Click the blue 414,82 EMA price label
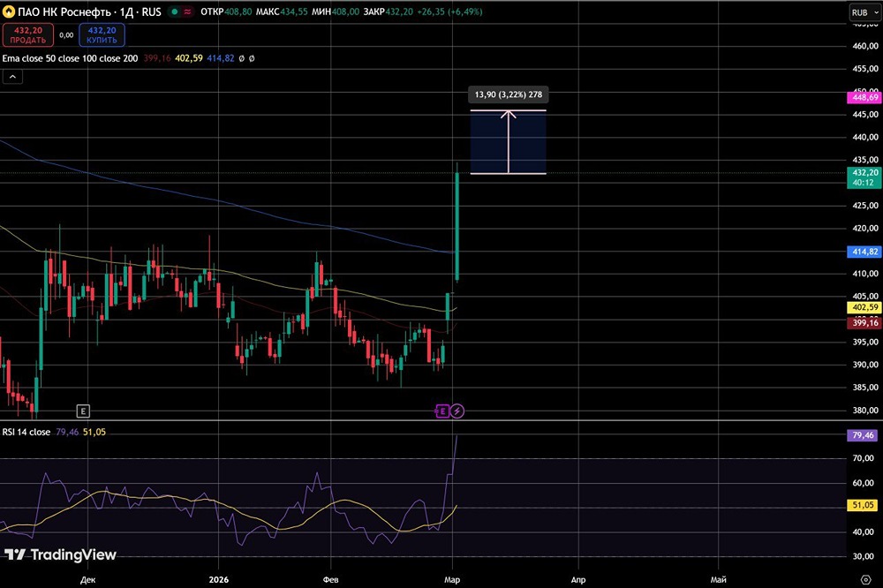The height and width of the screenshot is (588, 883). click(864, 252)
